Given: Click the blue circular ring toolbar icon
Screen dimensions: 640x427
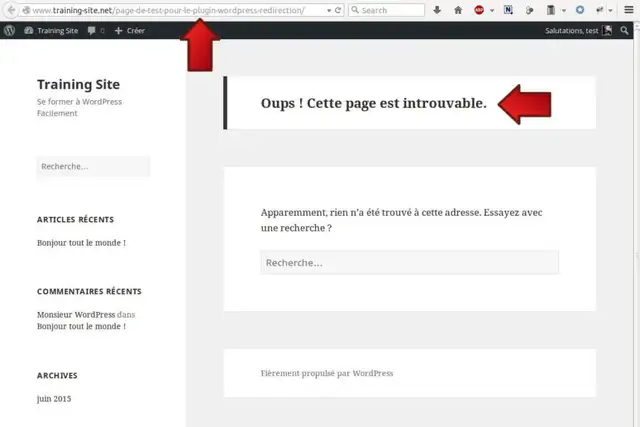Looking at the screenshot, I should tap(580, 10).
